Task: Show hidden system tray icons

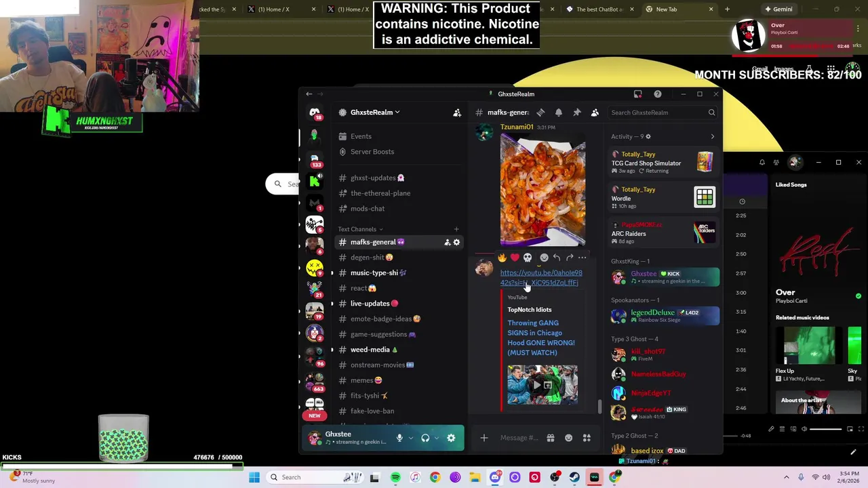Action: (786, 477)
